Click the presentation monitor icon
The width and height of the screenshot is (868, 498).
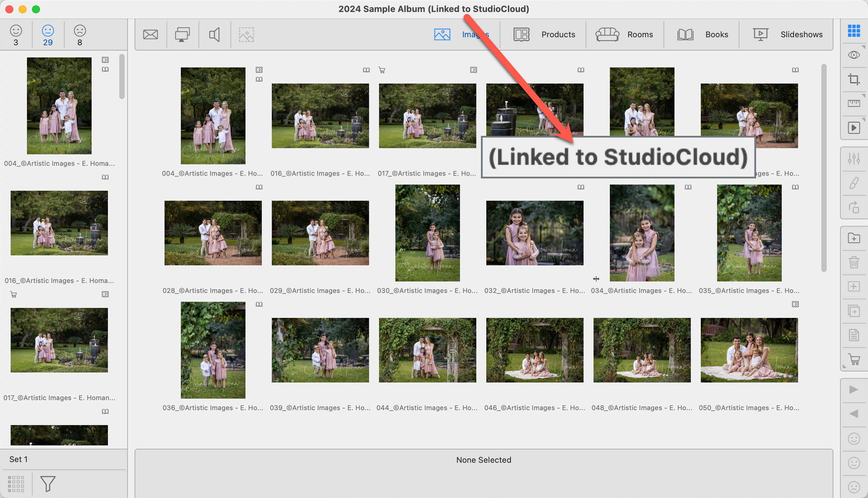(x=182, y=35)
